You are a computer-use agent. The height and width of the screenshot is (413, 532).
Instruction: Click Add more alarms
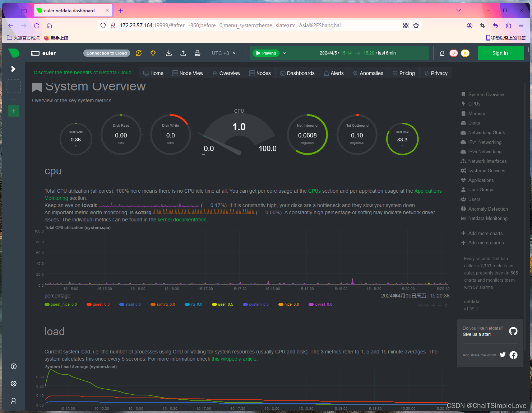click(x=482, y=243)
